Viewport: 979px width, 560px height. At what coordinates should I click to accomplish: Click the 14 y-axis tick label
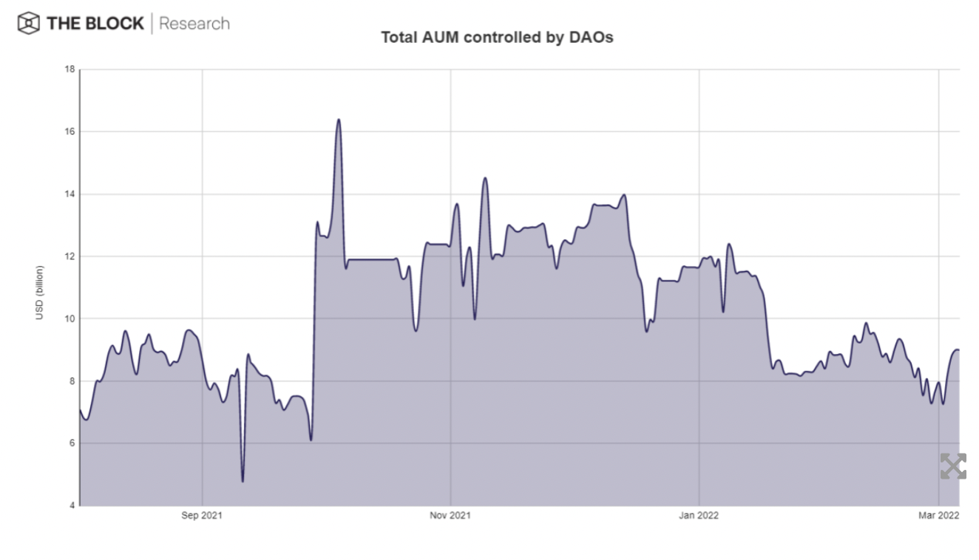(69, 194)
